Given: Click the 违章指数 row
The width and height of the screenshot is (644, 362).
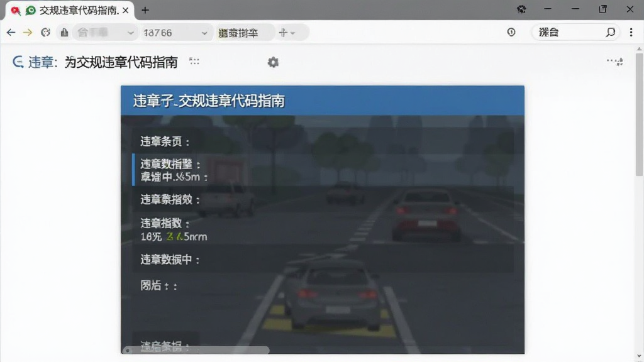Looking at the screenshot, I should pos(323,229).
